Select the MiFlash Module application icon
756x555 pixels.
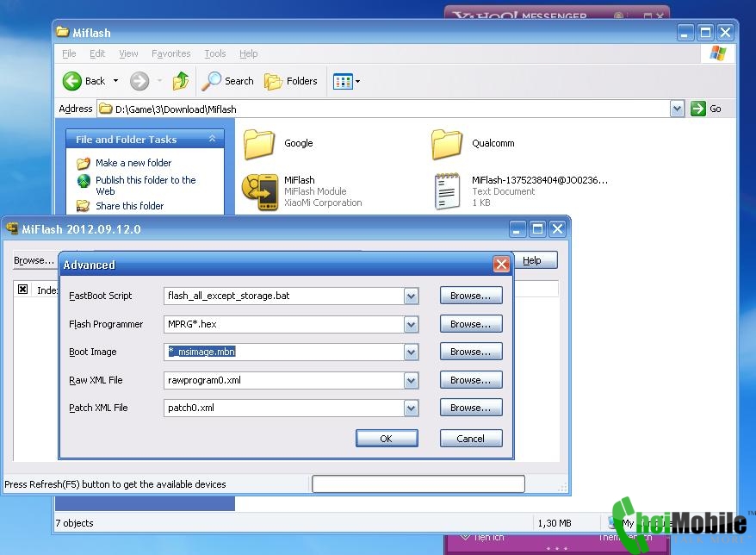(260, 192)
